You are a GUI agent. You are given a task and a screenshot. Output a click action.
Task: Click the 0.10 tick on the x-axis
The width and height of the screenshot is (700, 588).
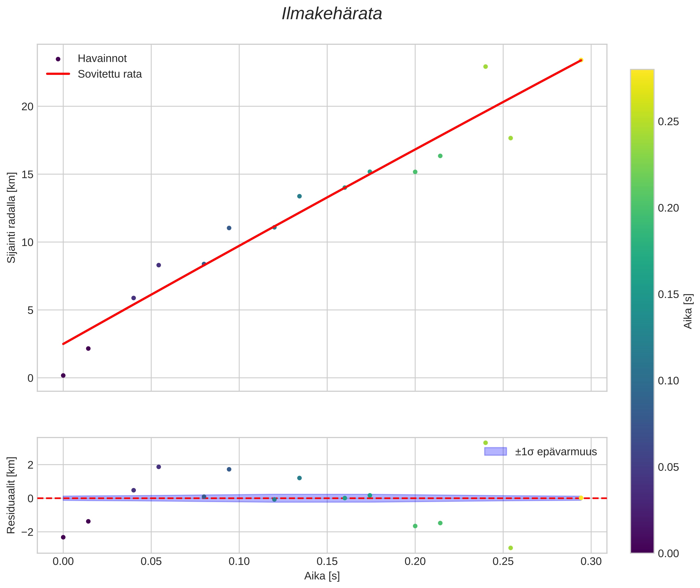click(x=239, y=562)
